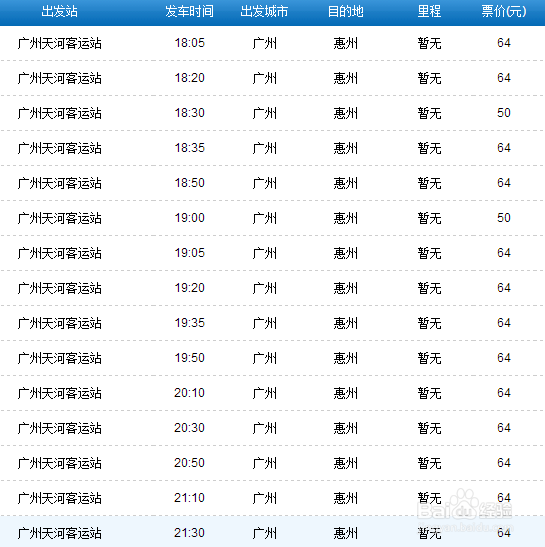Image resolution: width=545 pixels, height=547 pixels.
Task: Select the 18:30 departure time
Action: pos(189,113)
